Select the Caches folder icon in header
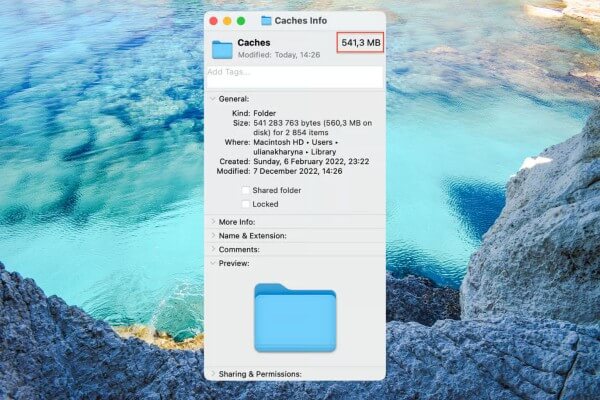Viewport: 600px width, 400px height. 222,48
